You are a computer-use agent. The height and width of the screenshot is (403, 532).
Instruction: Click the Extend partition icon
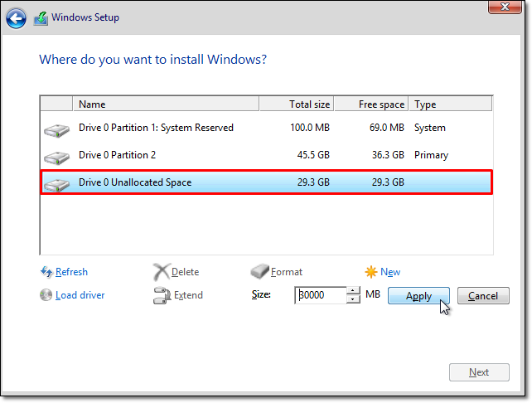pyautogui.click(x=162, y=295)
